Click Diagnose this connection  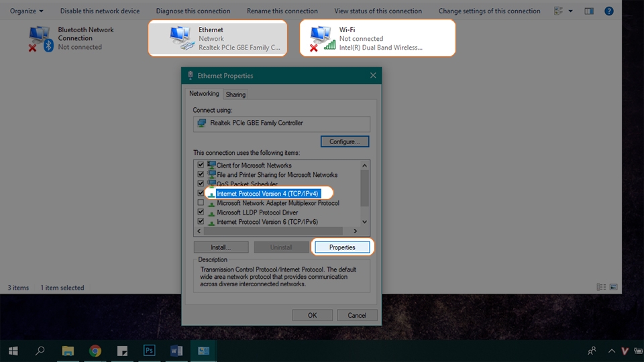[x=193, y=11]
